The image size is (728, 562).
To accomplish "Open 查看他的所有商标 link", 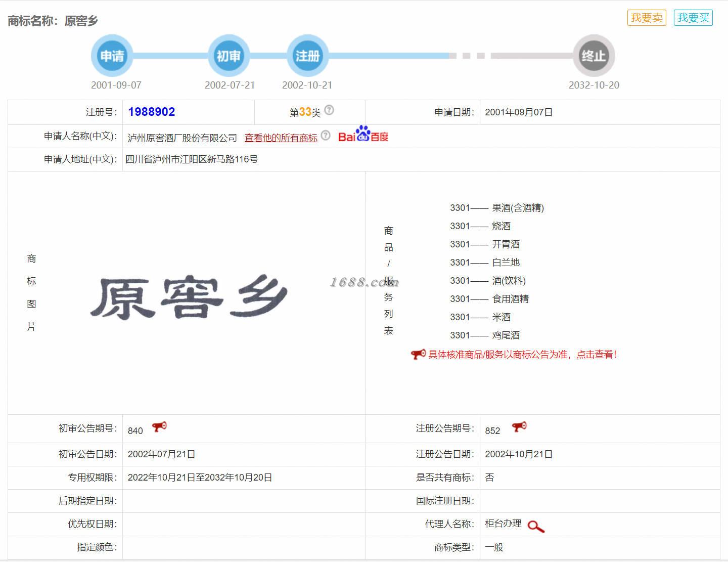I will [281, 138].
